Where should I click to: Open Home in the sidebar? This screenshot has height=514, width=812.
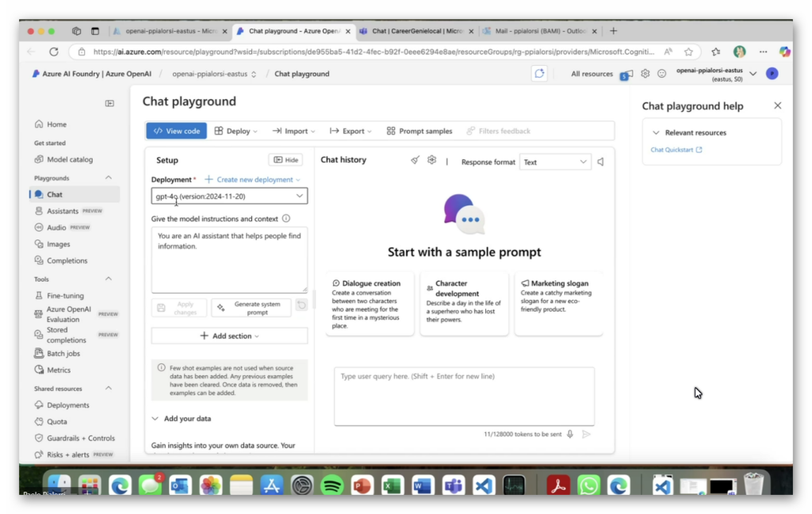[x=51, y=125]
